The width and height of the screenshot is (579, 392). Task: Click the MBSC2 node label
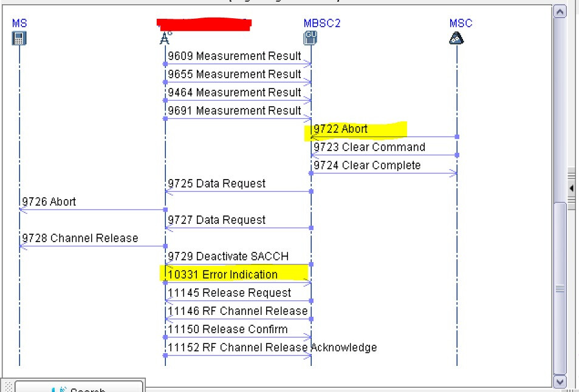(322, 23)
